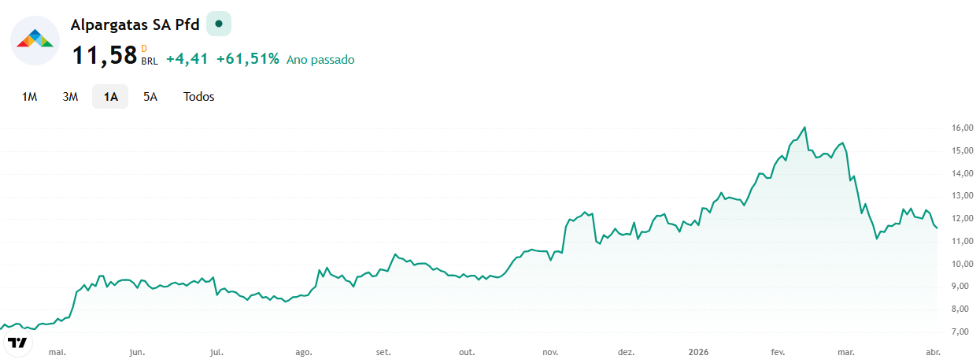Click the BRL currency label

[150, 61]
